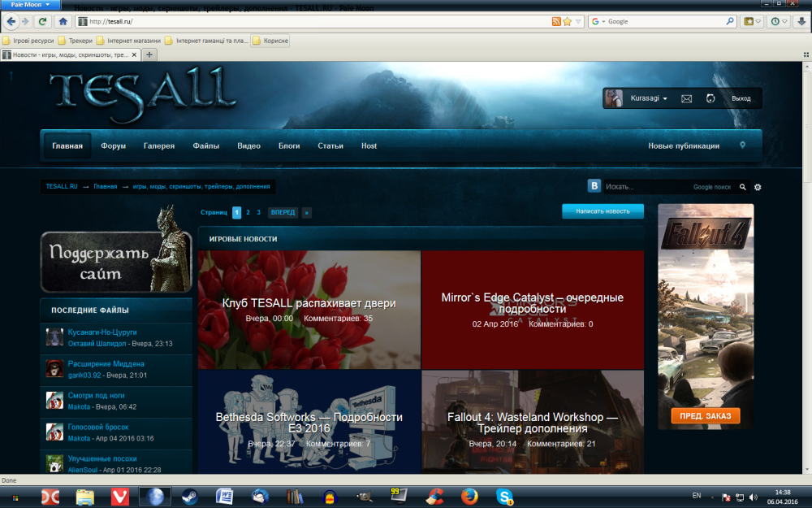
Task: Open Skype from the taskbar
Action: (504, 497)
